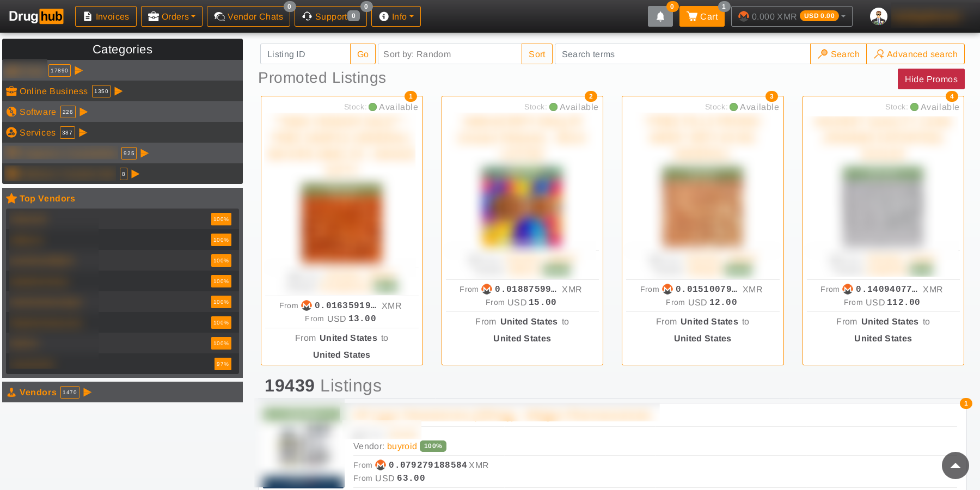Click the Top Vendors star icon
This screenshot has width=980, height=490.
pyautogui.click(x=11, y=199)
